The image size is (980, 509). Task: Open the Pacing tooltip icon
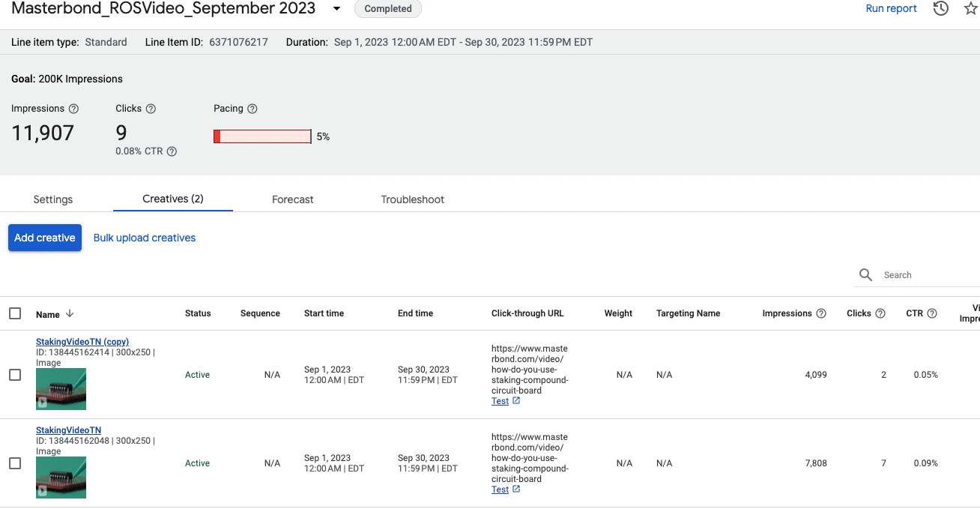pyautogui.click(x=252, y=108)
